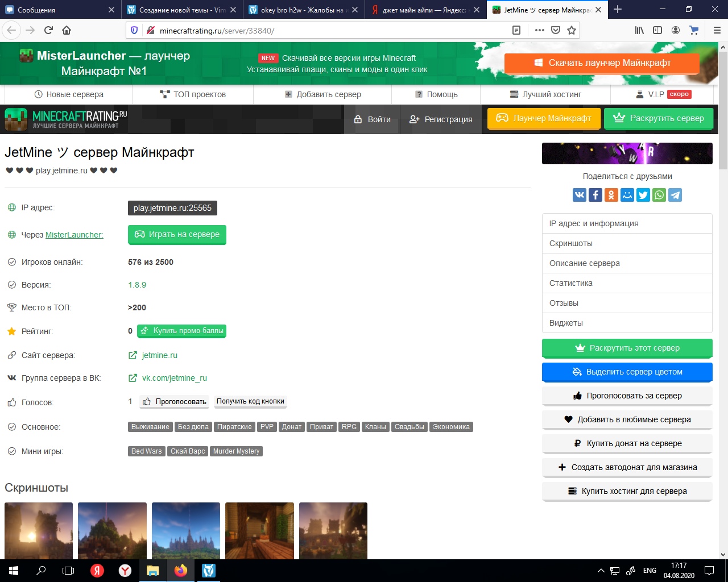
Task: Click the green Играть на сервере button
Action: 177,234
